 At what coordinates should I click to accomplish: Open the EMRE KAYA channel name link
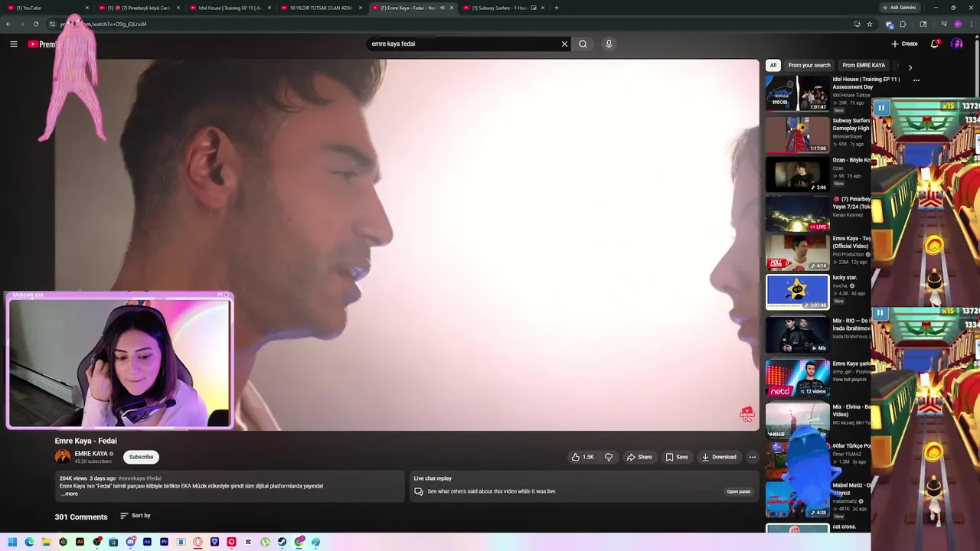click(x=91, y=454)
